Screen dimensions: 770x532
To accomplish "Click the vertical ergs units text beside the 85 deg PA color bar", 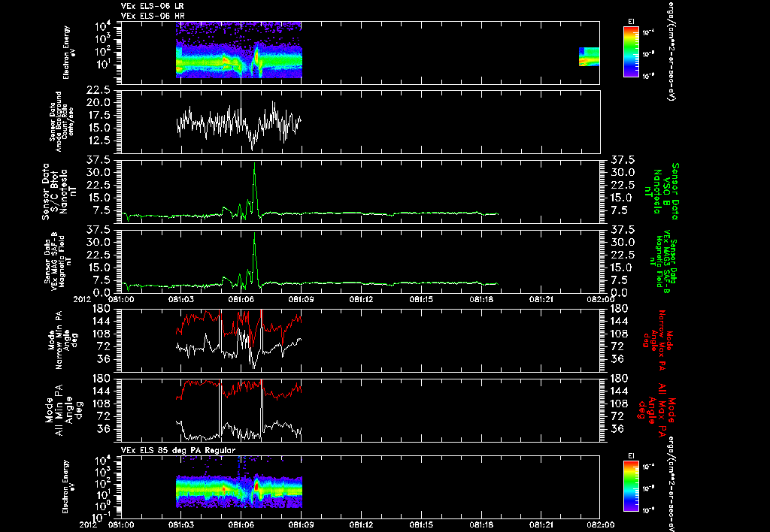I will click(670, 483).
